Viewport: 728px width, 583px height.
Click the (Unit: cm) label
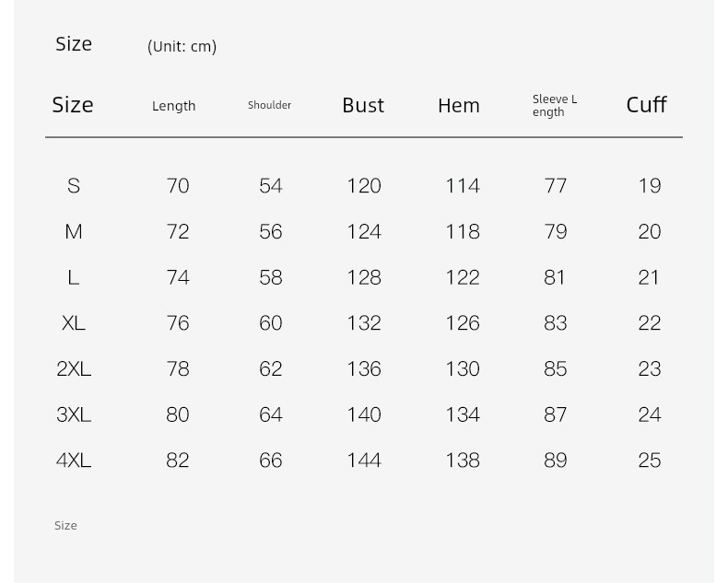pyautogui.click(x=182, y=46)
